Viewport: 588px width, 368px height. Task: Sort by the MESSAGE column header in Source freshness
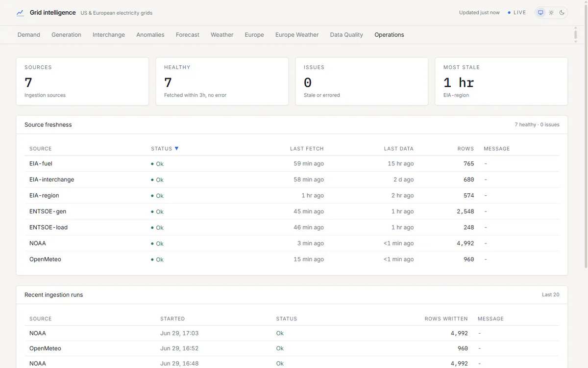point(497,149)
